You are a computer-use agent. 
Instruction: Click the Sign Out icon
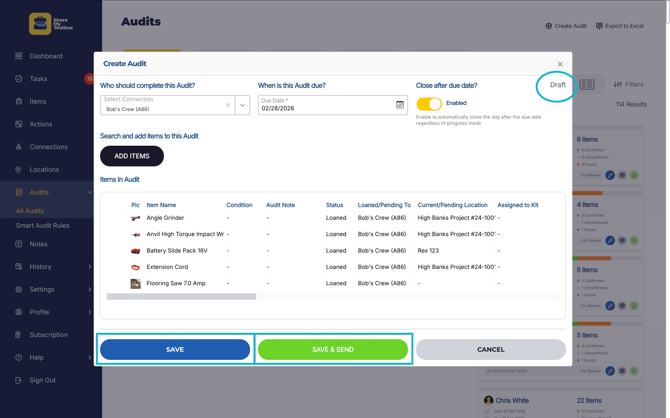pyautogui.click(x=18, y=380)
